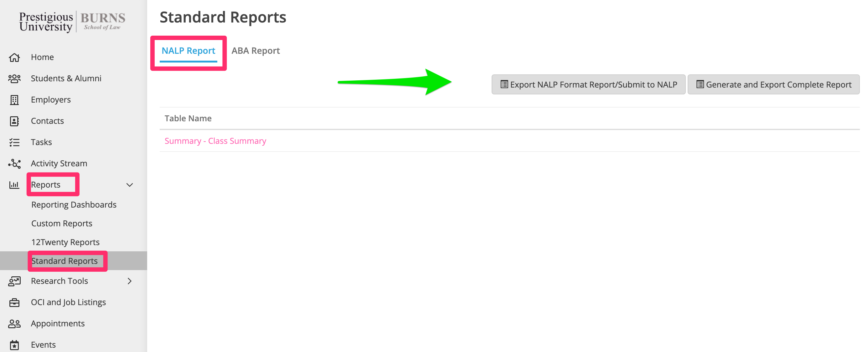Click the OCI and Job Listings briefcase icon
Screen dimensions: 868x352
(14, 303)
